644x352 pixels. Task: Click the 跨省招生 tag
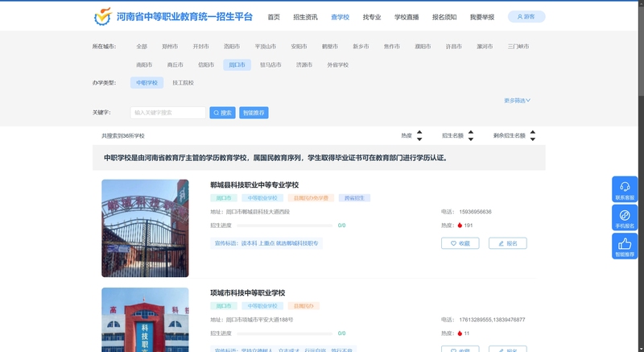point(354,198)
